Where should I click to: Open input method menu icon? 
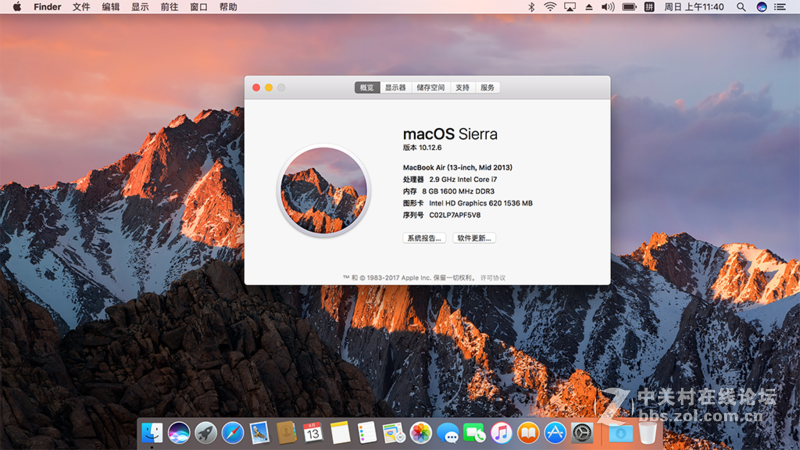pos(649,7)
